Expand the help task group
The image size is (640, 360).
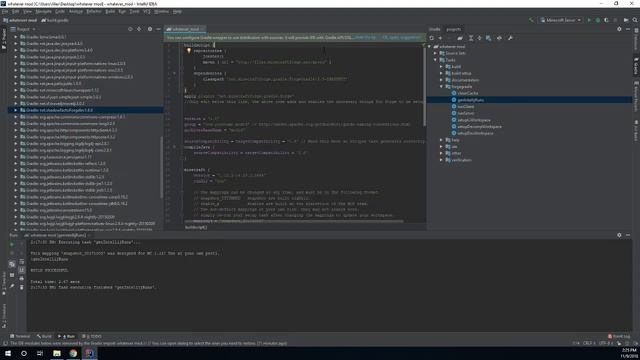[x=441, y=140]
